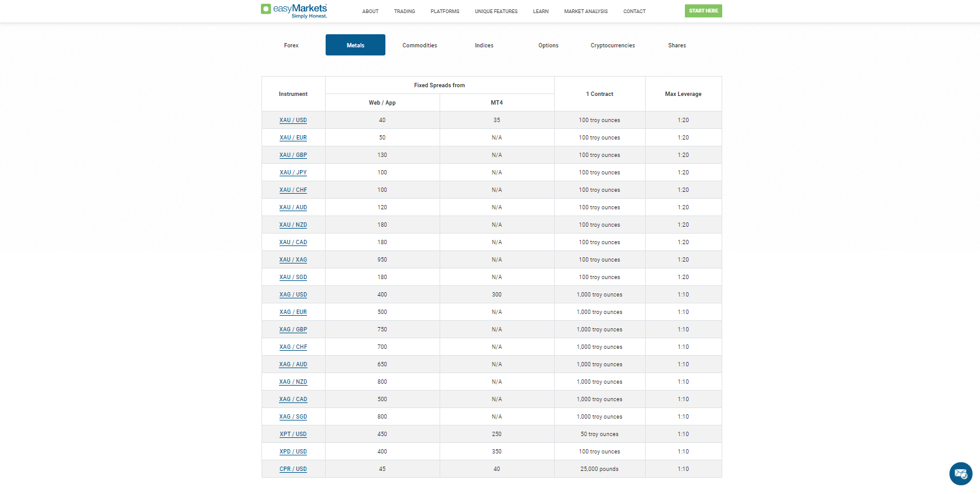Screen dimensions: 980x494
Task: Click the Web/App spread 120 for XAU / AUD
Action: [x=382, y=207]
